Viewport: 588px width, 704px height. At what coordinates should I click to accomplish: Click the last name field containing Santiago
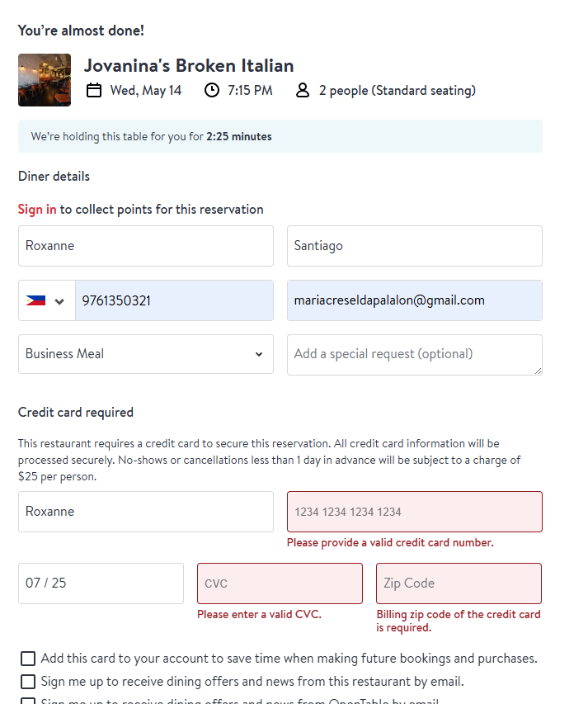pyautogui.click(x=414, y=246)
